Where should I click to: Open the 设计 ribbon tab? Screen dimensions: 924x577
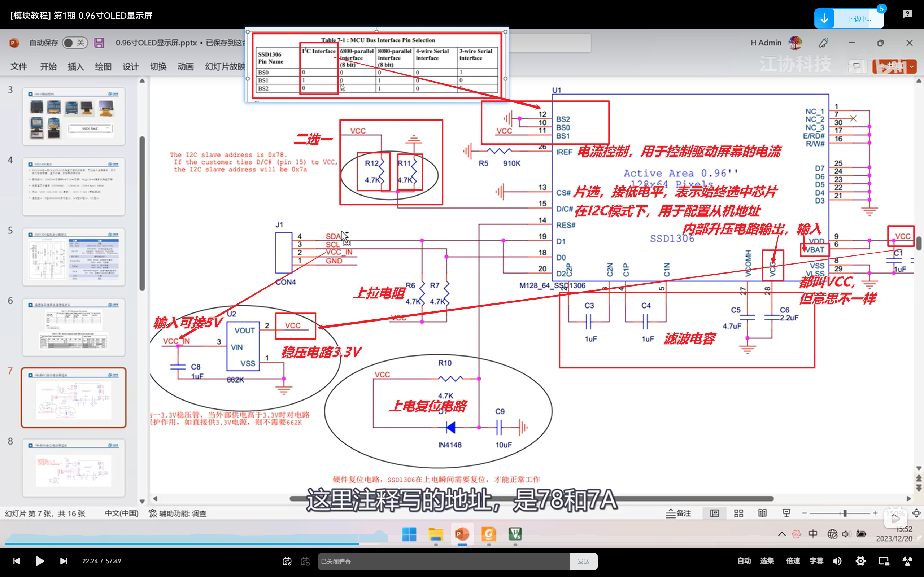coord(131,67)
